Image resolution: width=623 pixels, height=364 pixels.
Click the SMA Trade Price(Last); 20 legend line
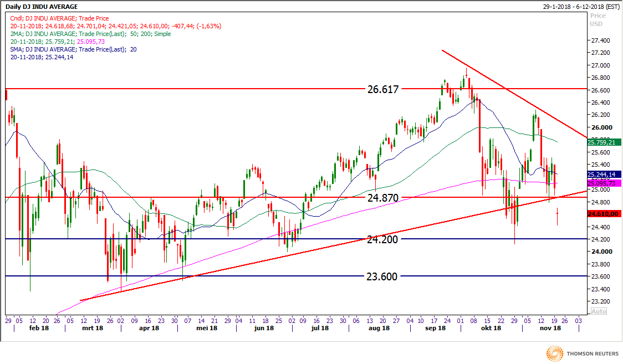74,49
